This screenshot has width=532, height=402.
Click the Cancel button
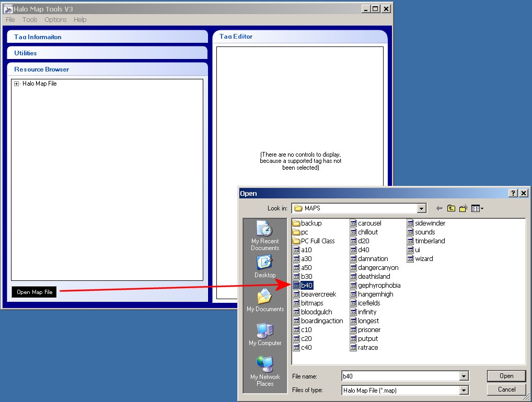click(506, 389)
